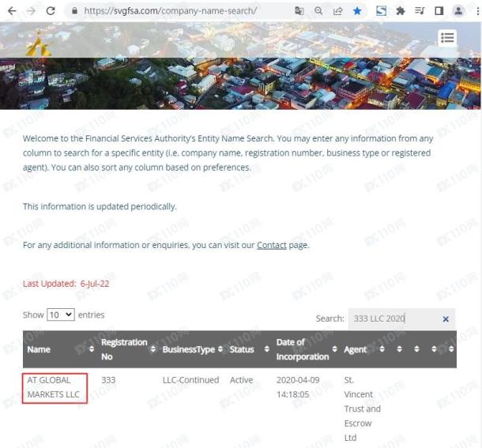This screenshot has width=482, height=448.
Task: Open the Show entries dropdown
Action: [x=61, y=314]
